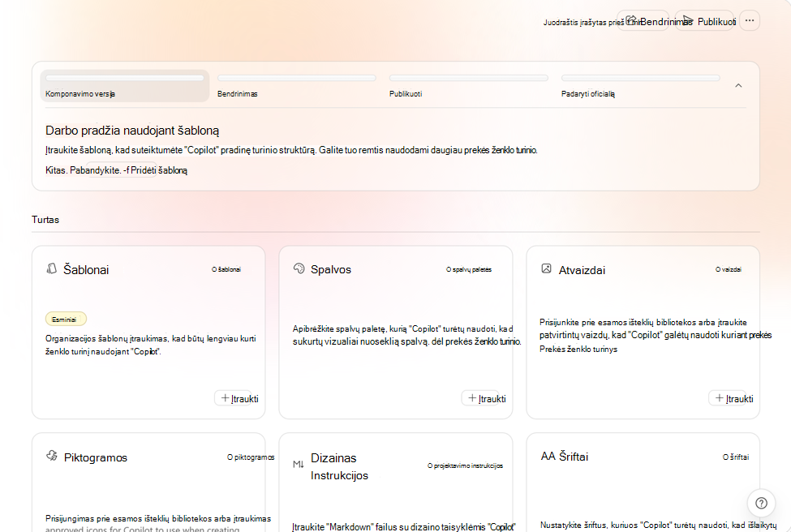Click the '0 šablonai' count text
The image size is (791, 532).
[226, 269]
